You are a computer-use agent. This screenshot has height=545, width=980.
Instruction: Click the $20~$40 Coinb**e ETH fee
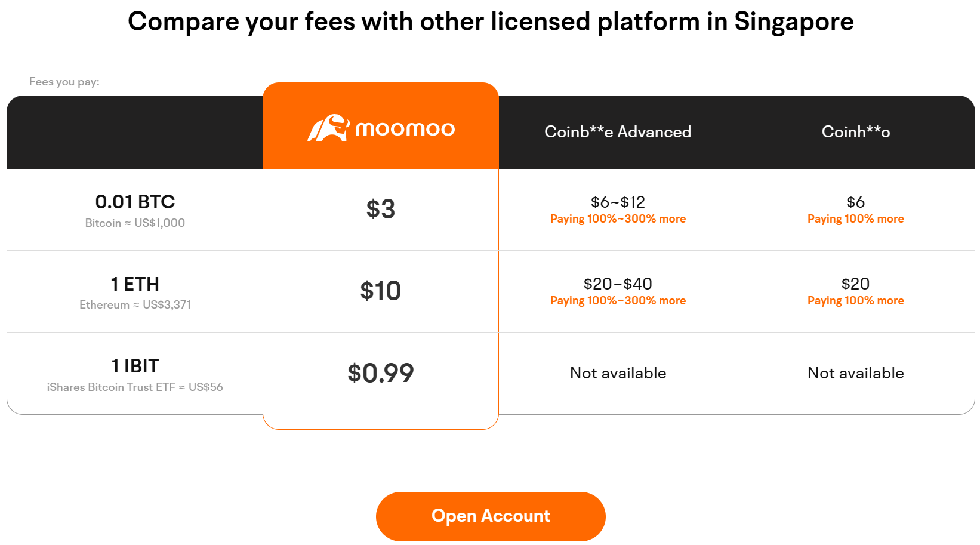(617, 284)
